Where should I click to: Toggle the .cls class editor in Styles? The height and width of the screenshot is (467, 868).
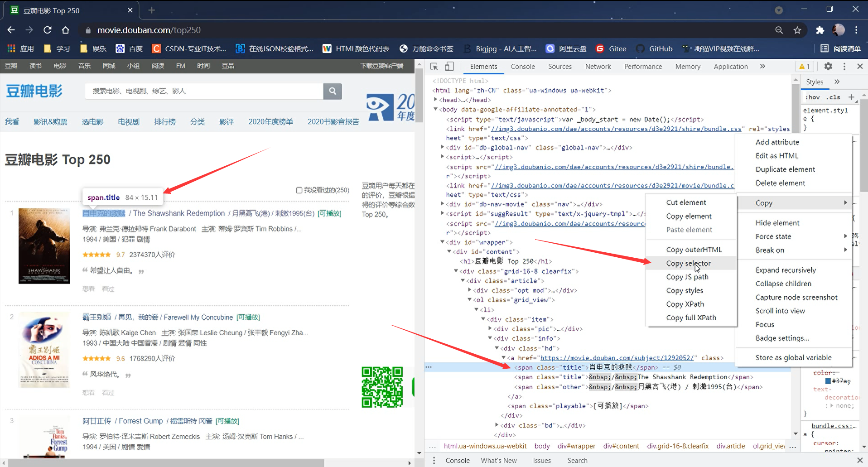pos(833,97)
